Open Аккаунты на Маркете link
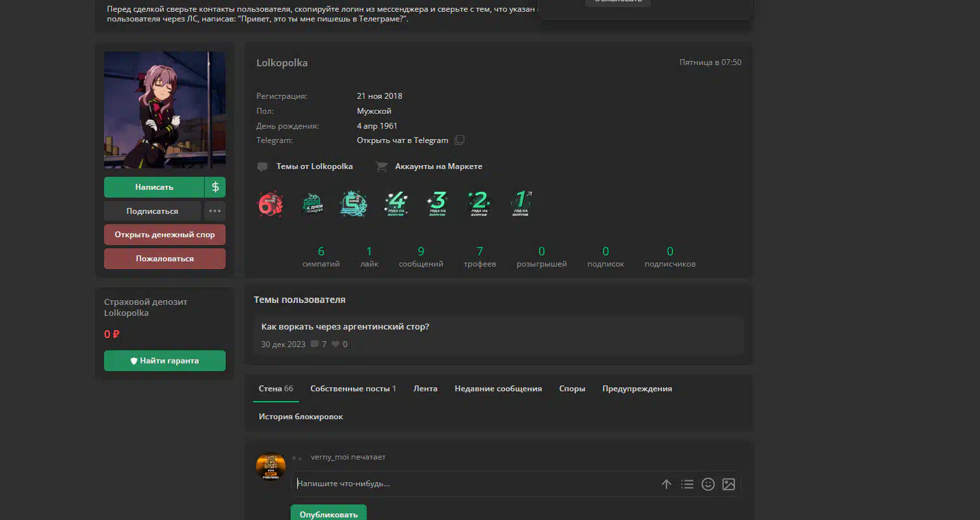The width and height of the screenshot is (980, 520). [439, 166]
